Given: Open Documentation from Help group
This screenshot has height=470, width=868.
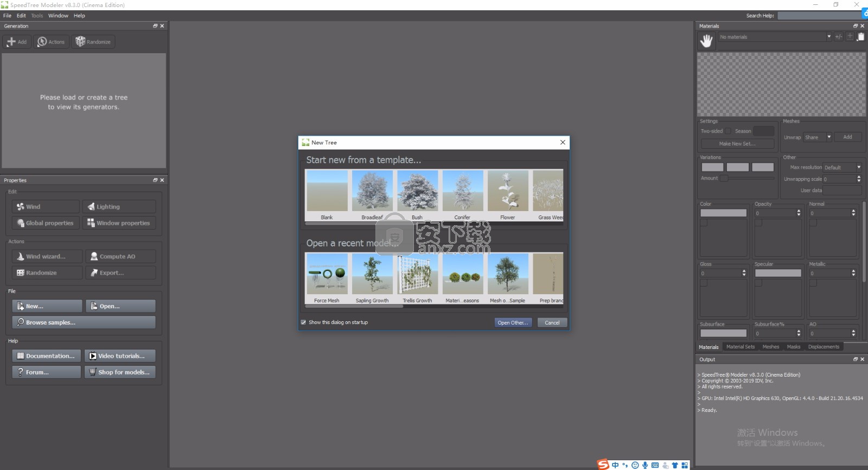Looking at the screenshot, I should point(46,356).
